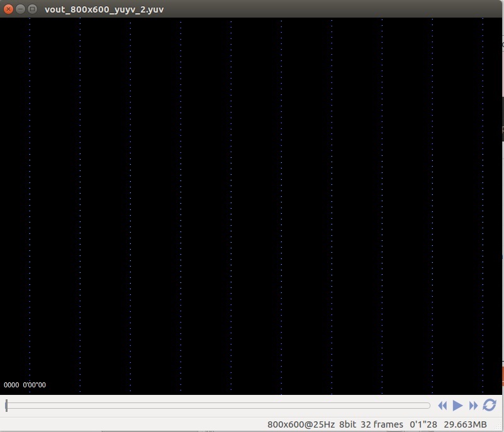Click the 32 frames status entry
This screenshot has width=504, height=432.
click(x=382, y=424)
